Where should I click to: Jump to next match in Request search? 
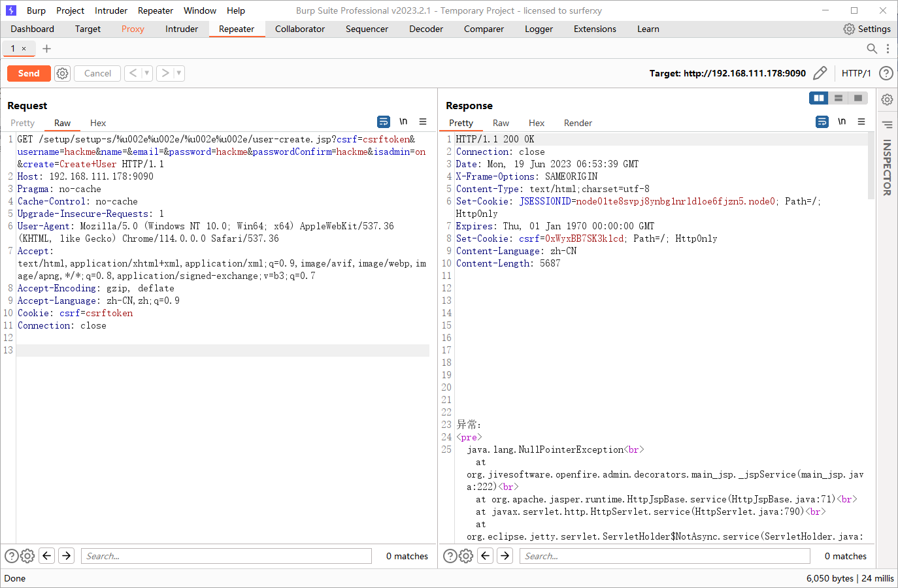67,556
